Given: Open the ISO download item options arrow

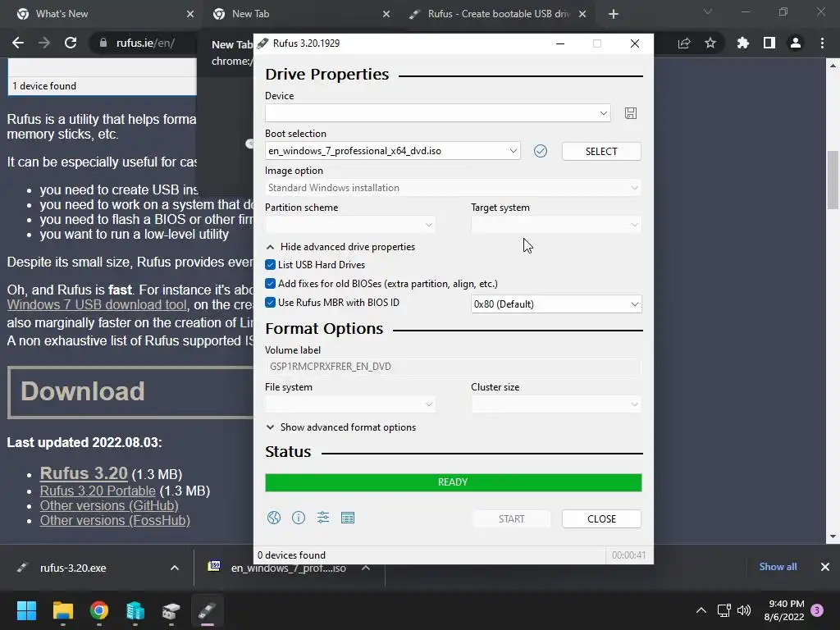Looking at the screenshot, I should tap(366, 568).
